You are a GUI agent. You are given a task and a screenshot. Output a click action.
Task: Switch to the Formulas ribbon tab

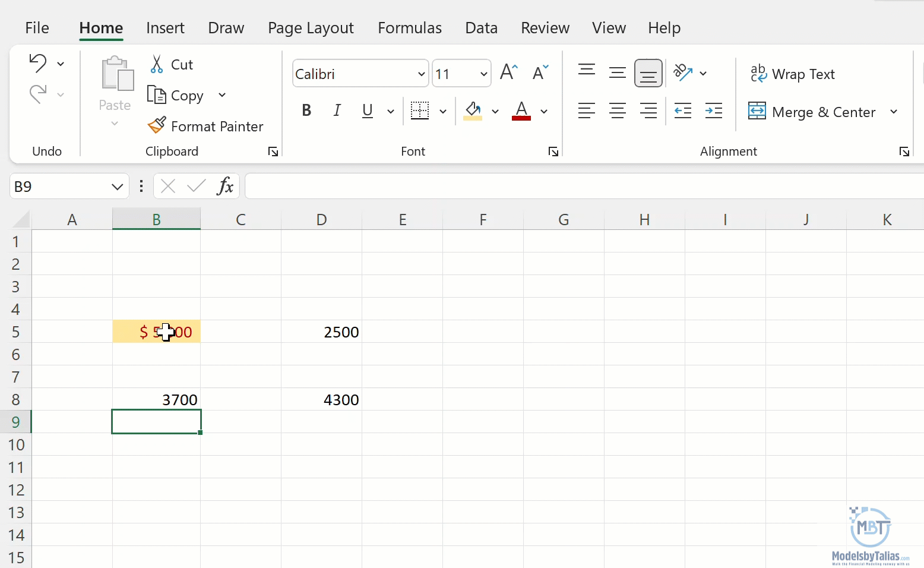tap(409, 27)
